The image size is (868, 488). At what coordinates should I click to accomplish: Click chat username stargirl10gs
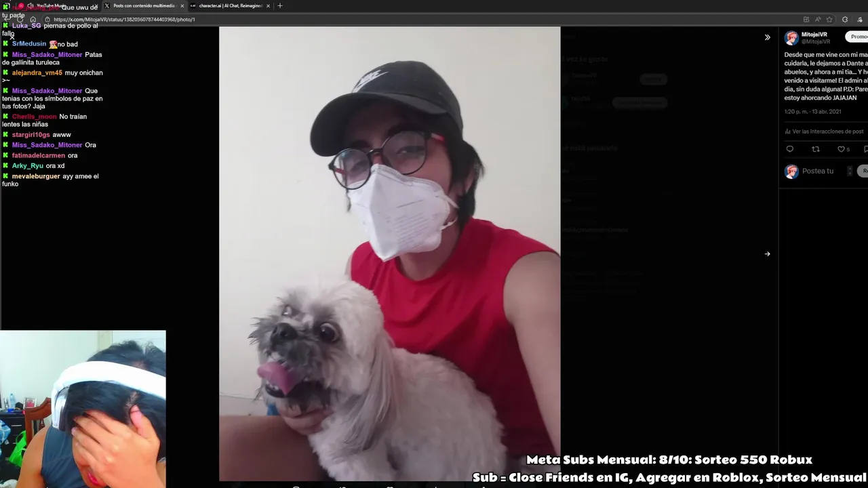tap(31, 135)
